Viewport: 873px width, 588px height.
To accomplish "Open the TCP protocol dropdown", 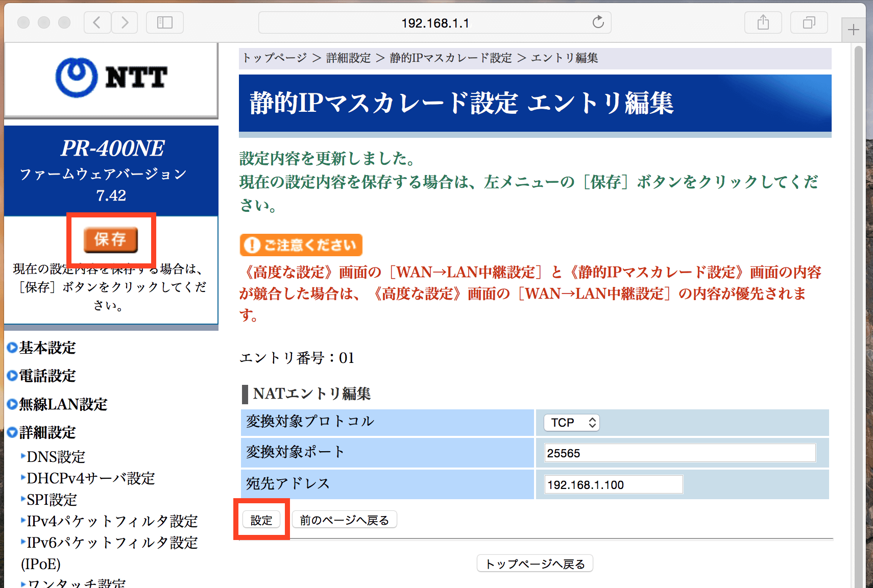I will tap(571, 422).
